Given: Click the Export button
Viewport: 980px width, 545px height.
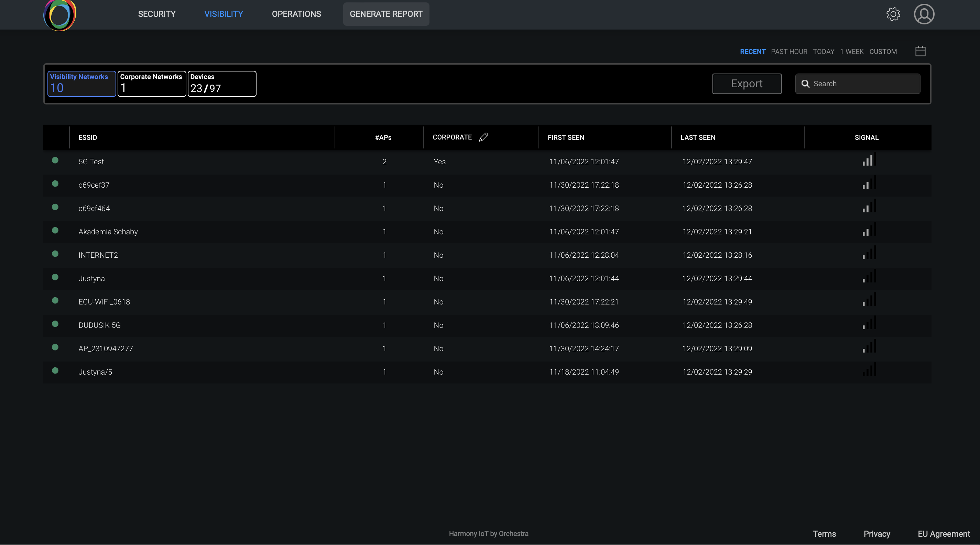Looking at the screenshot, I should pos(747,84).
